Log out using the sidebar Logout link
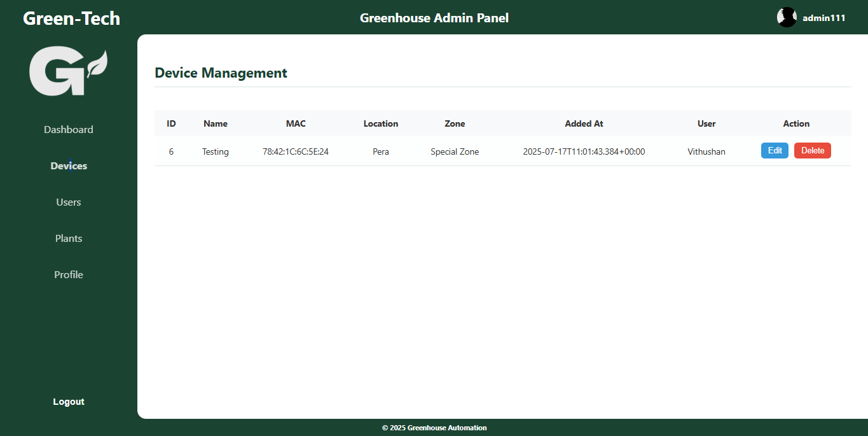868x436 pixels. coord(68,401)
